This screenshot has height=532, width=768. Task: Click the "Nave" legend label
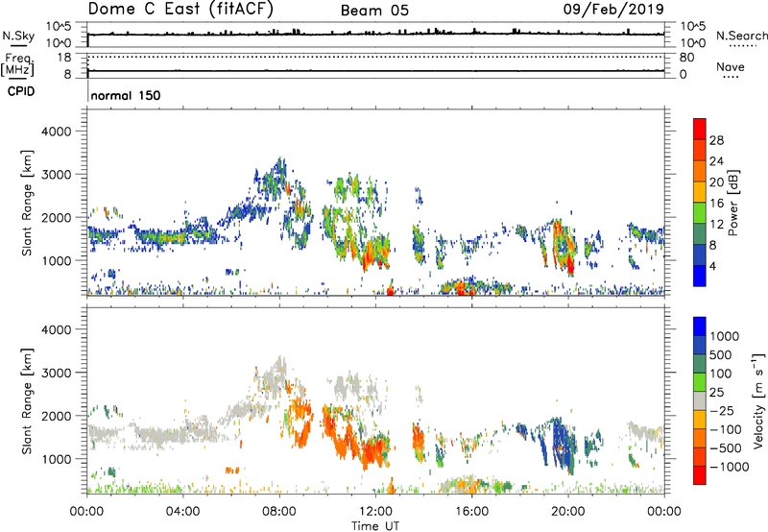click(x=731, y=67)
